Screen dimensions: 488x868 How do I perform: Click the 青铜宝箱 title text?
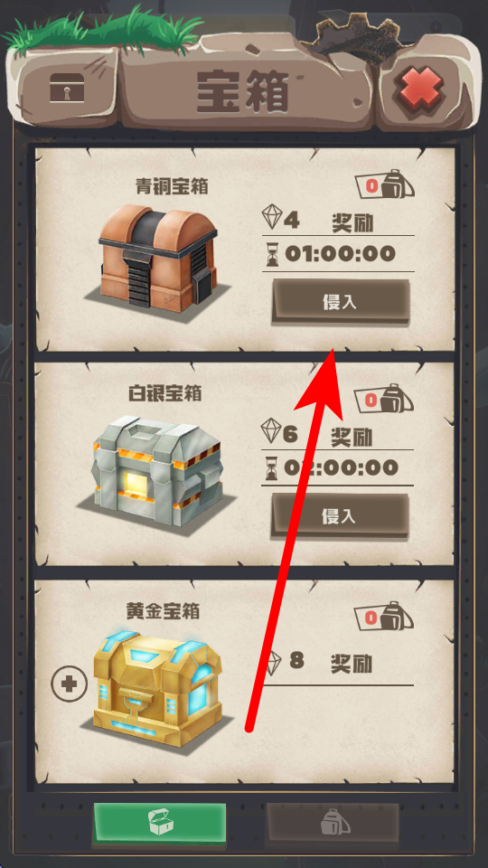coord(172,185)
